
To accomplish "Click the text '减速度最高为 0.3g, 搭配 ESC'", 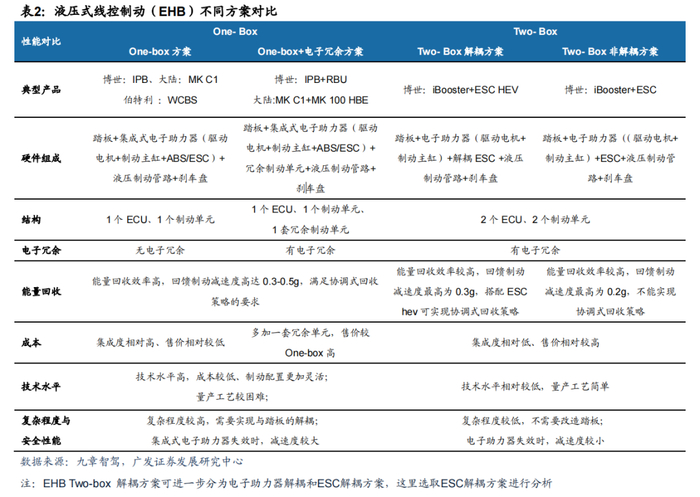I will click(460, 292).
